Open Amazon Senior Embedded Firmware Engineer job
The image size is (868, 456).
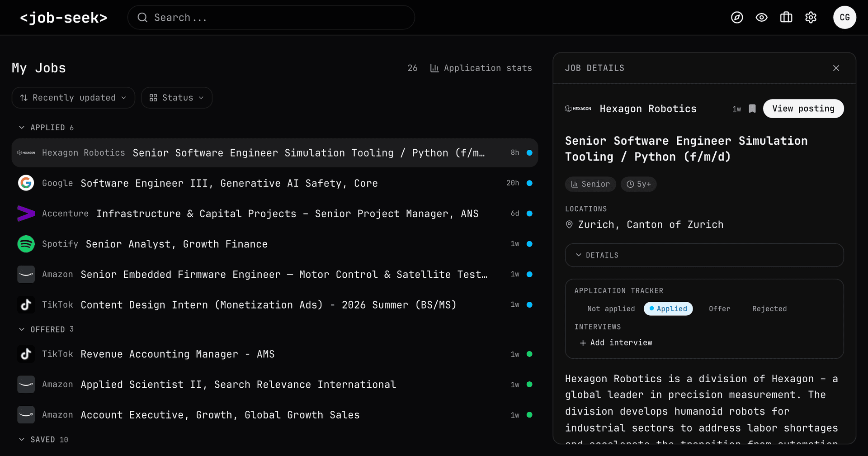point(275,274)
